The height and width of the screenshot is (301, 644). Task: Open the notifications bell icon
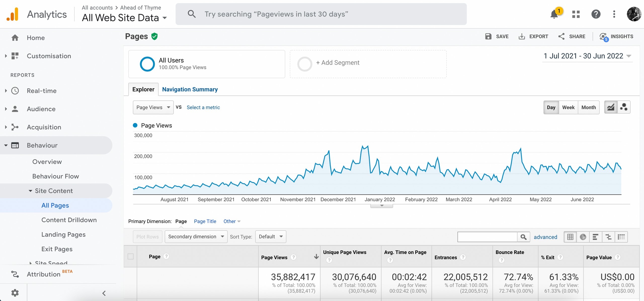[x=554, y=14]
